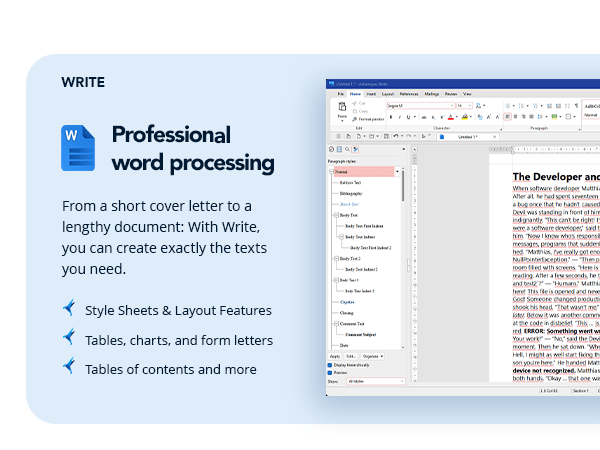Screen dimensions: 600x450
Task: Decrease the font size
Action: tap(497, 117)
